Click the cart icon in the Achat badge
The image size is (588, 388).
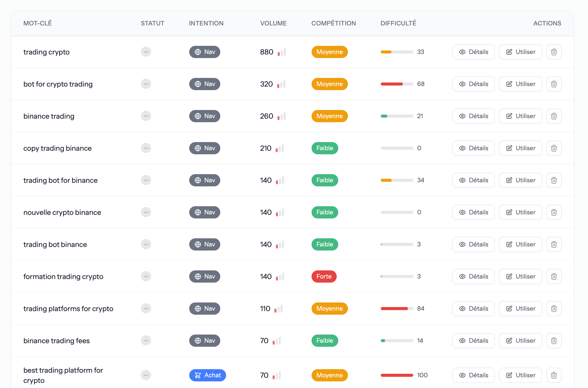click(x=198, y=375)
